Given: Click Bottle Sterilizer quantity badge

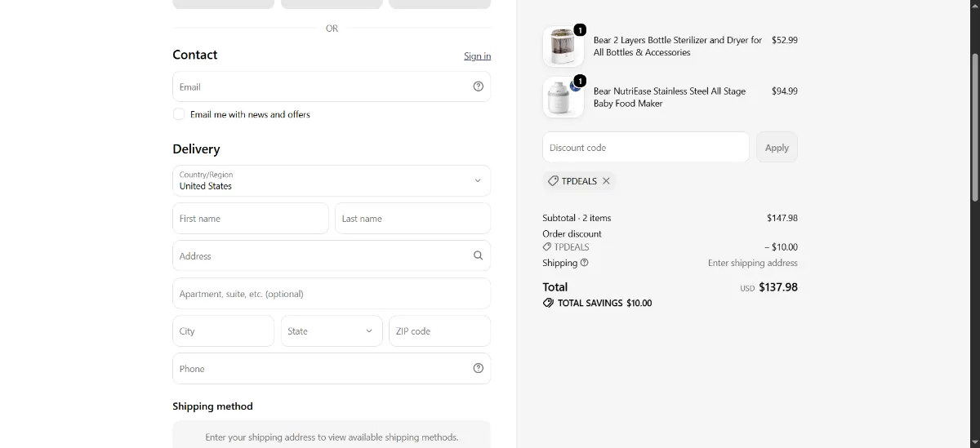Looking at the screenshot, I should pos(580,30).
